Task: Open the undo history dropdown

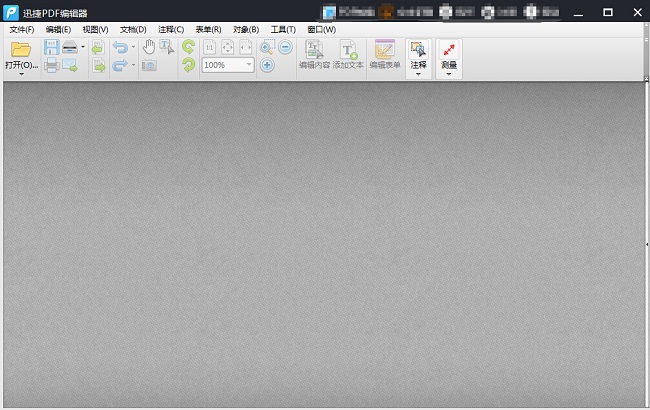Action: click(133, 47)
